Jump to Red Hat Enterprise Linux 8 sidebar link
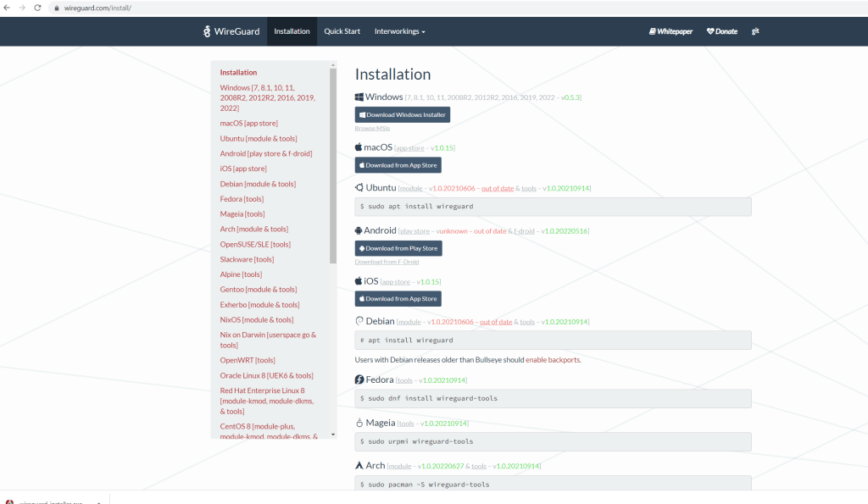 pos(267,402)
